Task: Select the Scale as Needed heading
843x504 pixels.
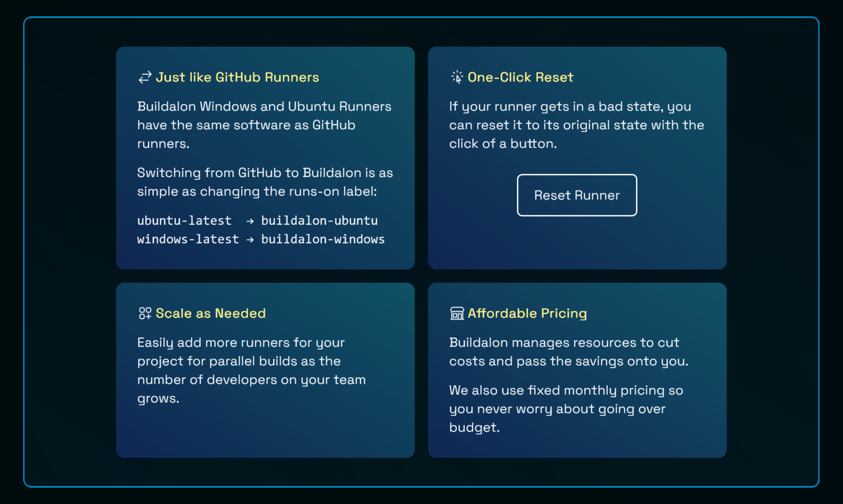Action: (x=211, y=313)
